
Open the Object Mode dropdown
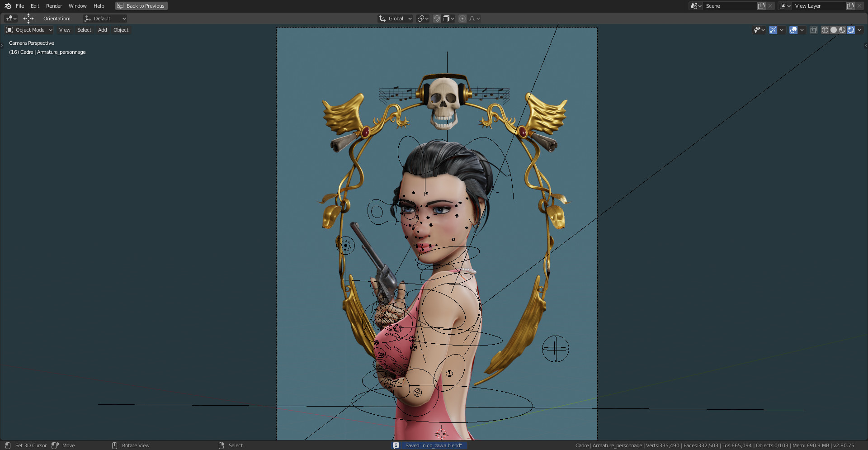coord(29,30)
